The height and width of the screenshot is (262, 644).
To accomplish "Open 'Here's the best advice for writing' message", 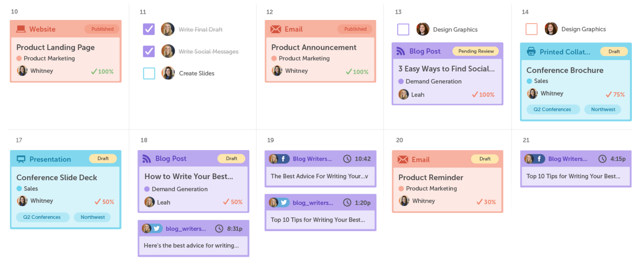I will 191,245.
